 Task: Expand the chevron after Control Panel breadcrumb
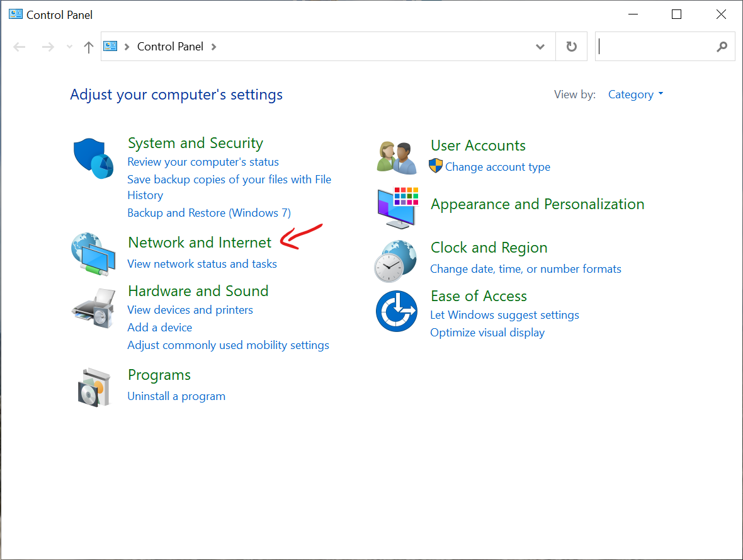click(x=214, y=47)
